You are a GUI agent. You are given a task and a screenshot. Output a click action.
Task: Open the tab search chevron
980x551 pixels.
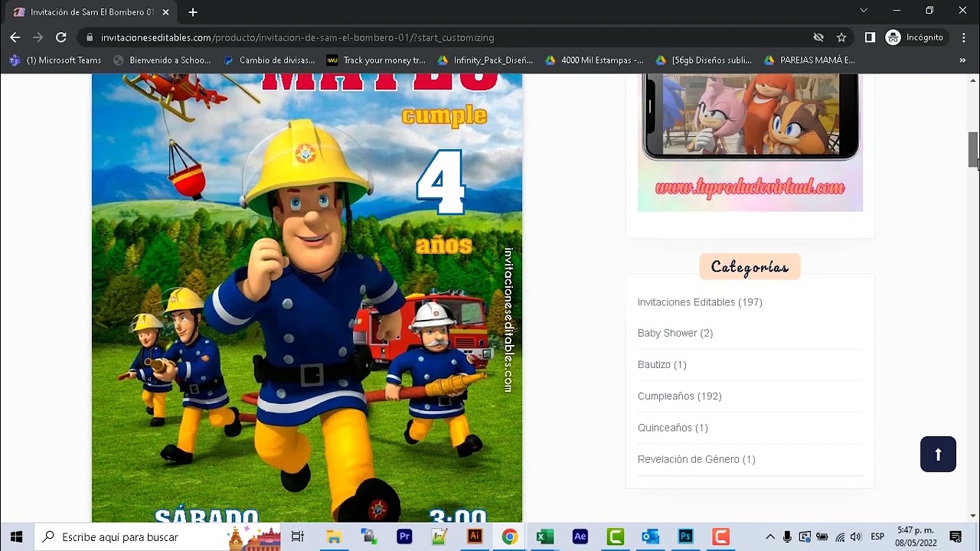tap(864, 11)
